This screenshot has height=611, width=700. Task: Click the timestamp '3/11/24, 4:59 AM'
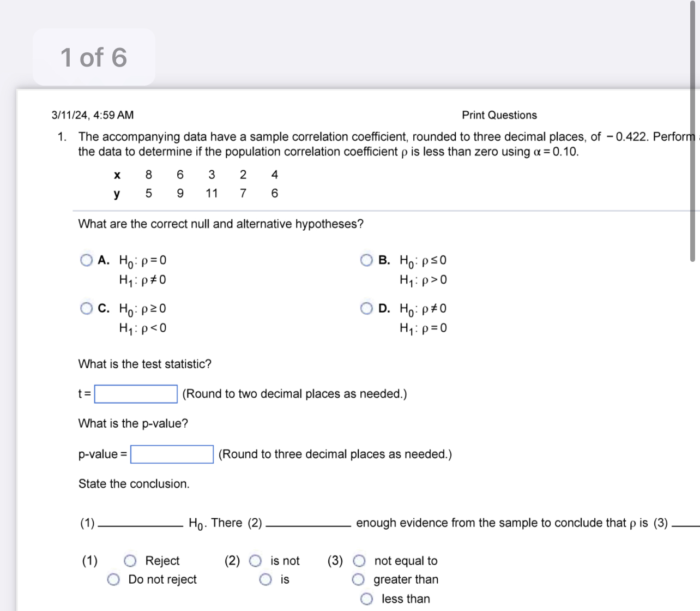coord(92,115)
